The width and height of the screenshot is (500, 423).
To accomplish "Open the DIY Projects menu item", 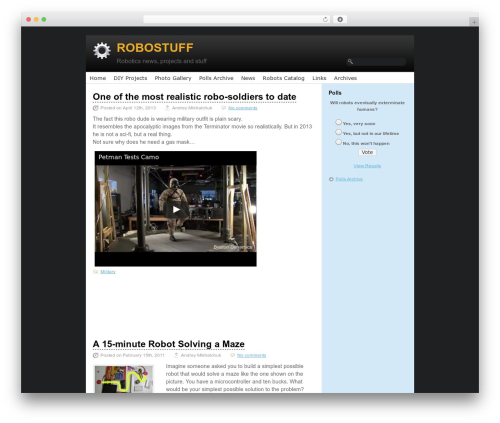I will [x=130, y=78].
